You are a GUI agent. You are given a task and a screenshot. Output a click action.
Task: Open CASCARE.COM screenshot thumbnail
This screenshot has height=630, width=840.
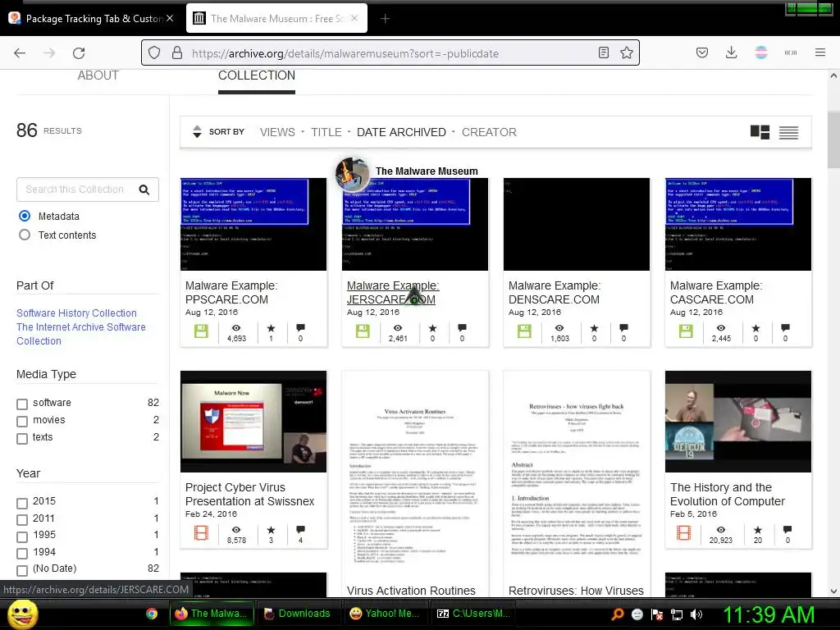(x=738, y=224)
